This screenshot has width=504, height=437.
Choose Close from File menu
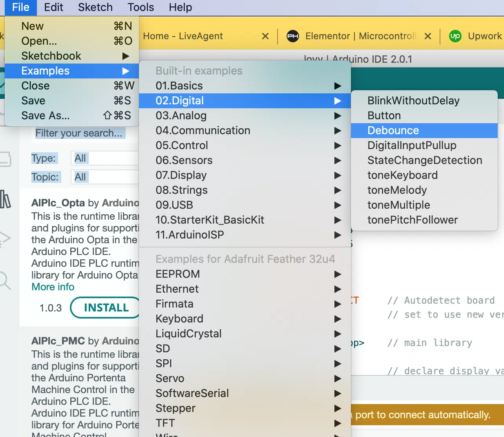click(x=72, y=86)
